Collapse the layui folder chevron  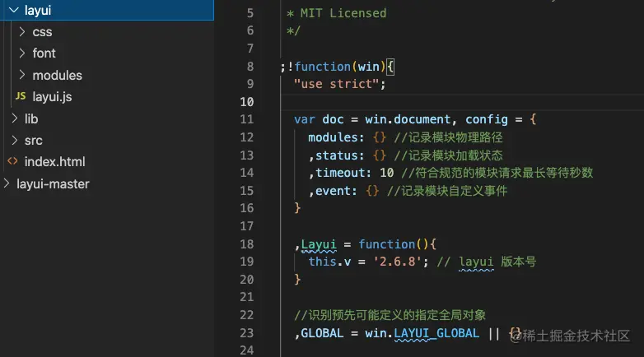(x=13, y=10)
